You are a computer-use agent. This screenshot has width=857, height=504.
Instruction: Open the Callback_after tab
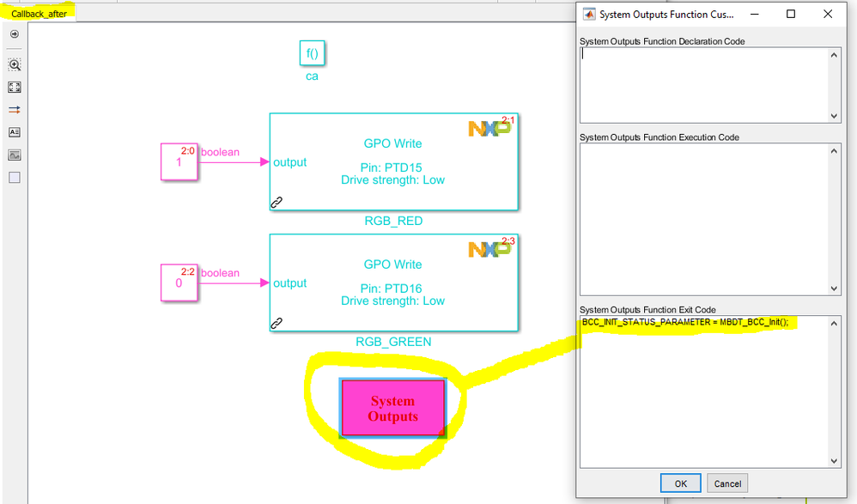pyautogui.click(x=39, y=14)
